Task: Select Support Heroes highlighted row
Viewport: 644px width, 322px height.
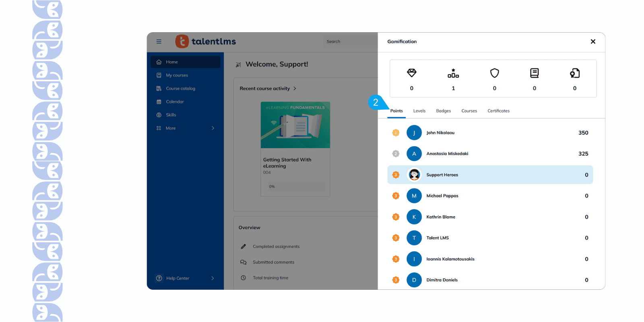Action: [x=490, y=175]
